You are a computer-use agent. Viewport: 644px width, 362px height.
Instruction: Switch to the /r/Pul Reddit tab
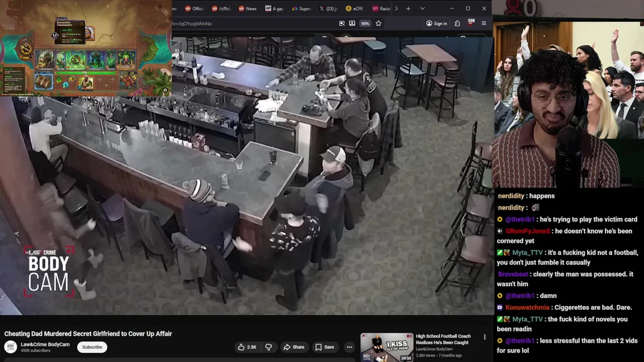tap(221, 9)
